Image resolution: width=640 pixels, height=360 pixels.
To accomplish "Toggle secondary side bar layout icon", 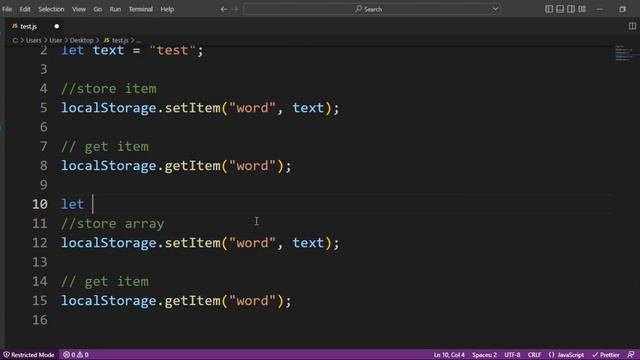I will pos(571,9).
